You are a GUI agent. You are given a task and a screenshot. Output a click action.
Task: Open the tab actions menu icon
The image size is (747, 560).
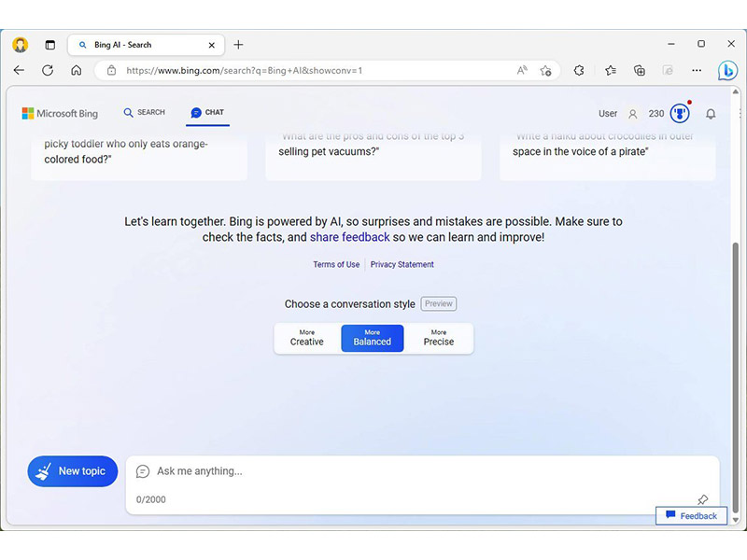coord(50,45)
